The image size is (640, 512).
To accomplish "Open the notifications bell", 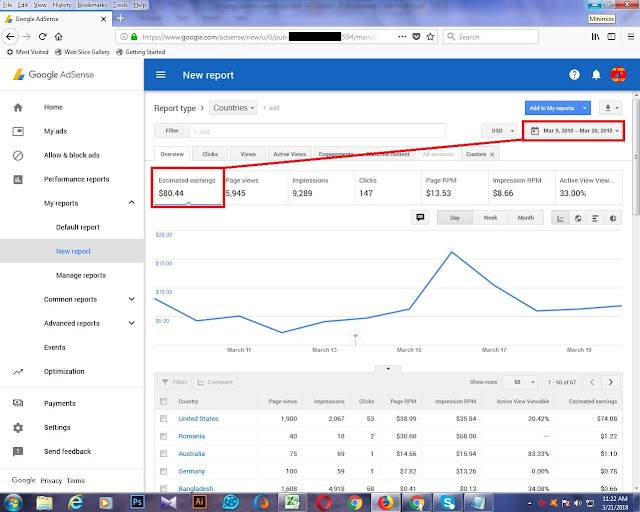I will [596, 75].
